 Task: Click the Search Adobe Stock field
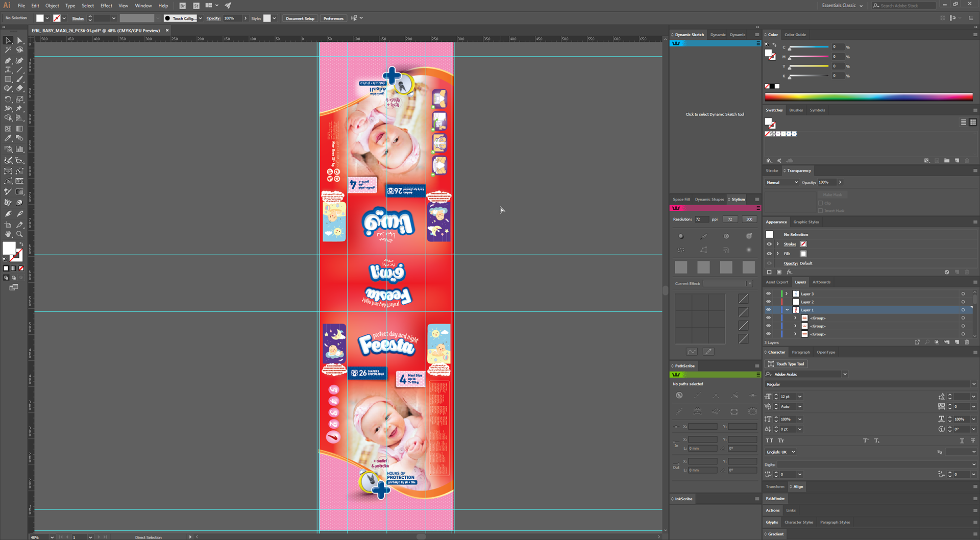point(903,6)
